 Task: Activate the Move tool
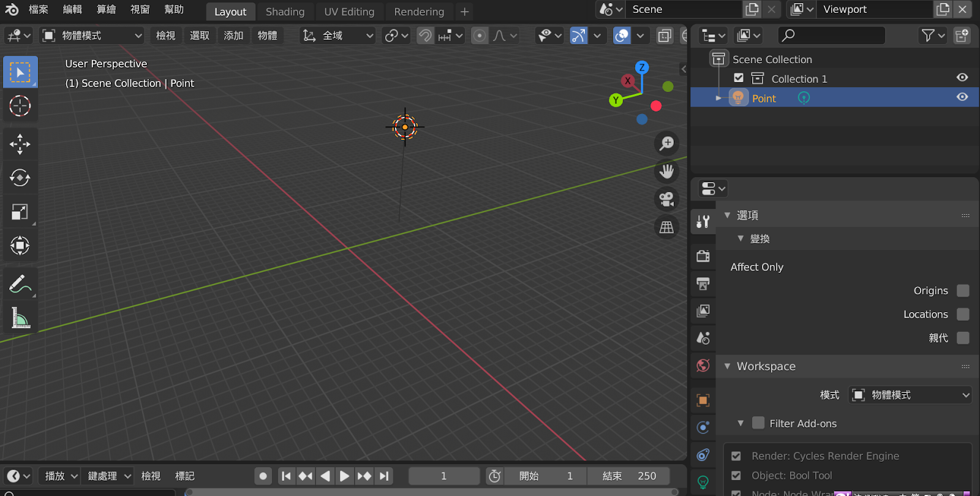pyautogui.click(x=20, y=145)
